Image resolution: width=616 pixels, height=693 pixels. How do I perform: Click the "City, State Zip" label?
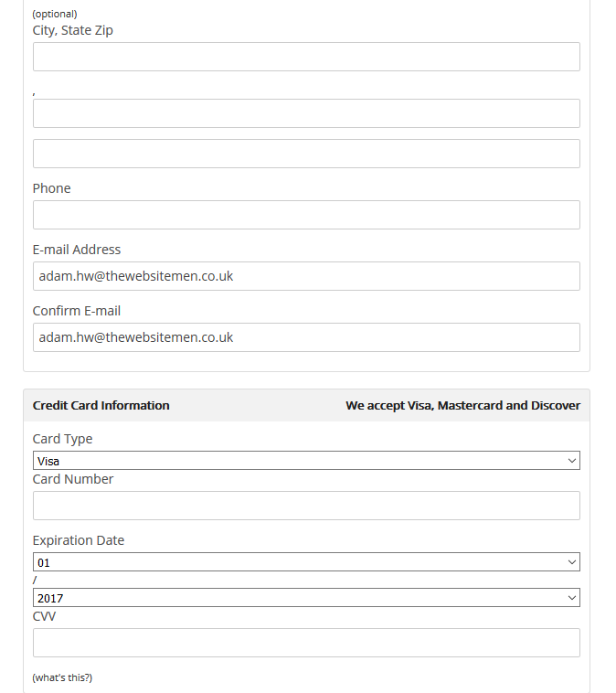pyautogui.click(x=73, y=30)
